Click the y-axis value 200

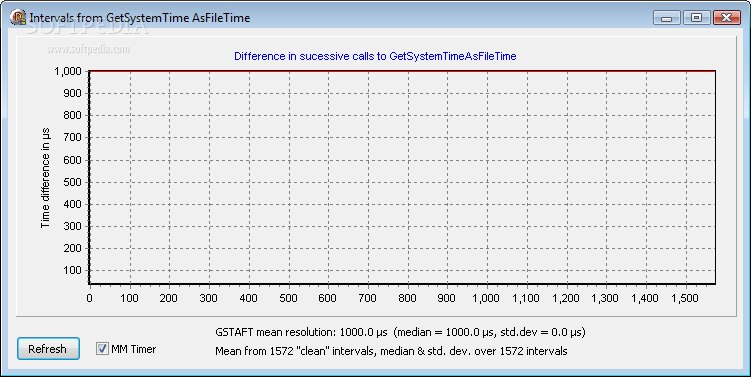(x=73, y=249)
